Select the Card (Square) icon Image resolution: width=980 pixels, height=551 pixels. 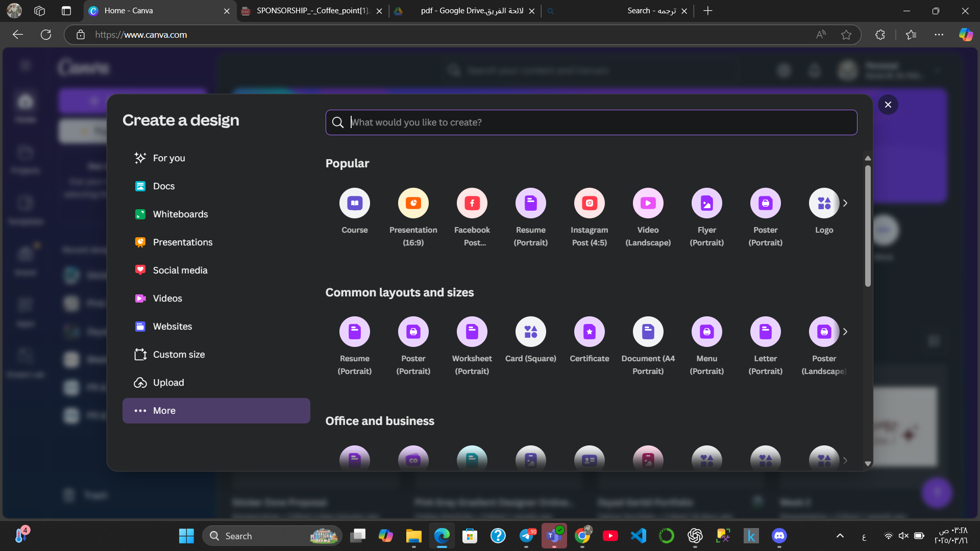coord(530,332)
